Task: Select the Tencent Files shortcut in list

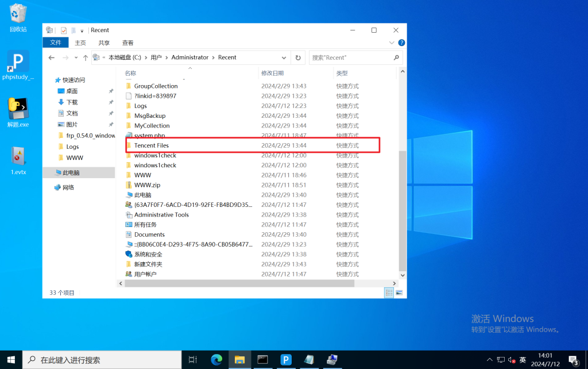Action: (152, 145)
